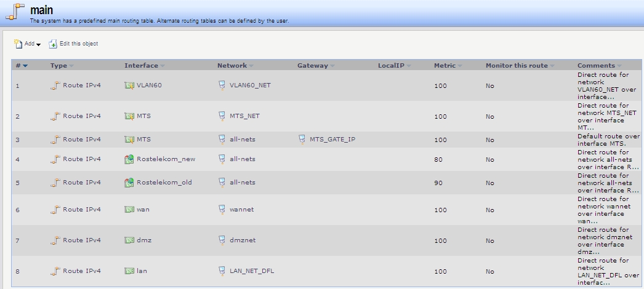Viewport: 644px width, 289px height.
Task: Sort by the Gateway column header
Action: (316, 66)
